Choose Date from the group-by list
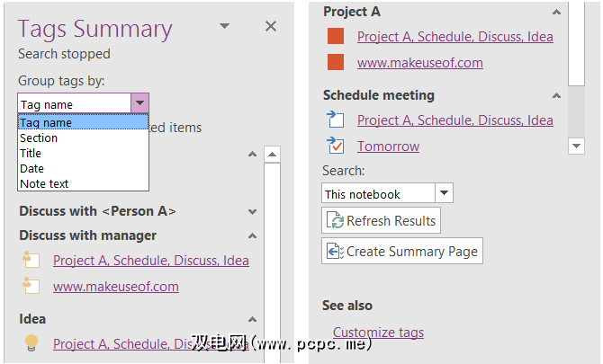The width and height of the screenshot is (603, 364). point(32,169)
